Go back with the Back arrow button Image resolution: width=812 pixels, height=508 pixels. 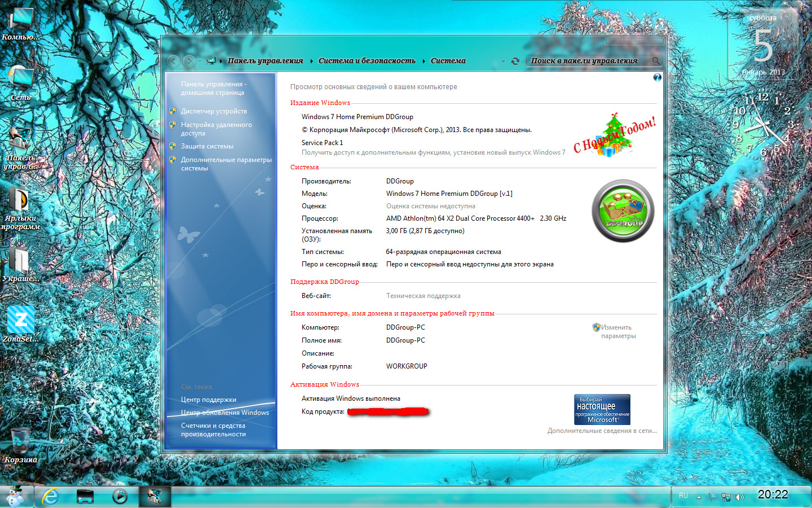pyautogui.click(x=174, y=61)
